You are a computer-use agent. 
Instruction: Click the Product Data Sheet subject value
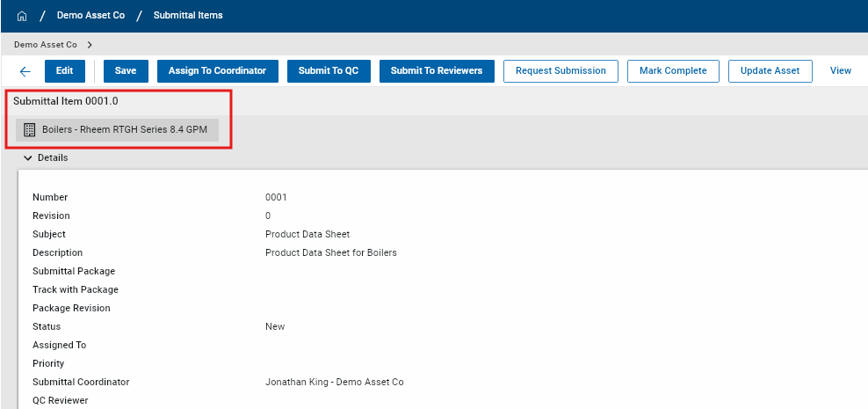pos(307,234)
